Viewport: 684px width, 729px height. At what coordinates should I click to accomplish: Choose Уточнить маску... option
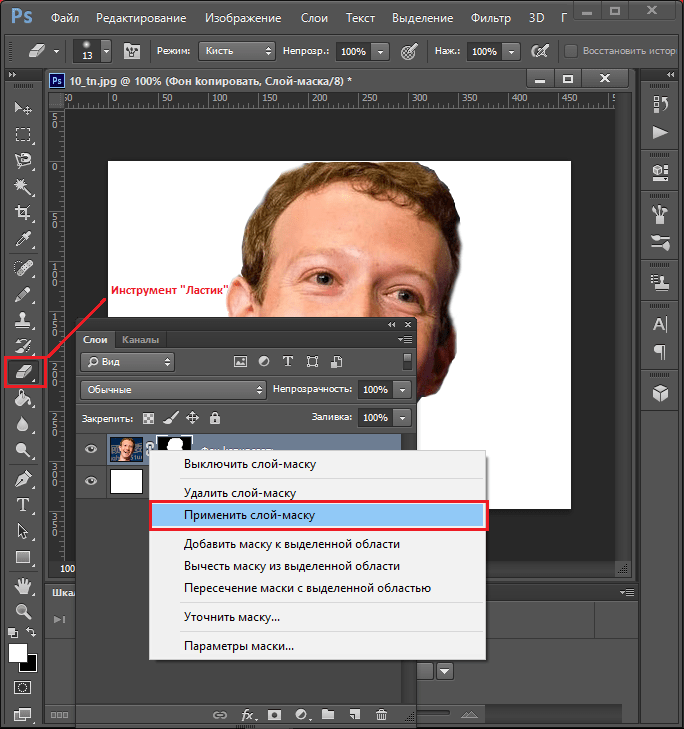(318, 617)
